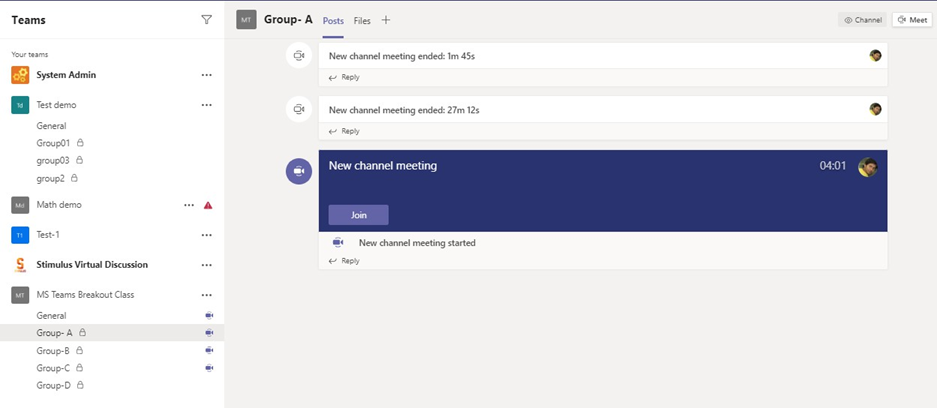
Task: Open more options for Test demo team
Action: 207,105
